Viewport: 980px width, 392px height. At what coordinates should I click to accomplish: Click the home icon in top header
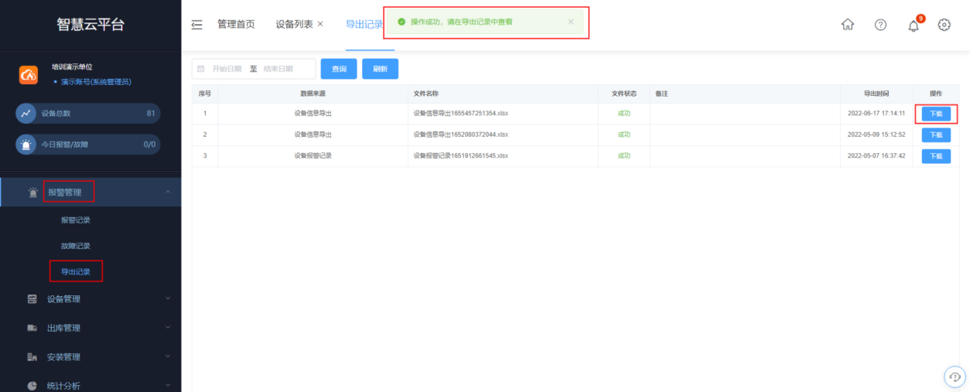pos(848,25)
